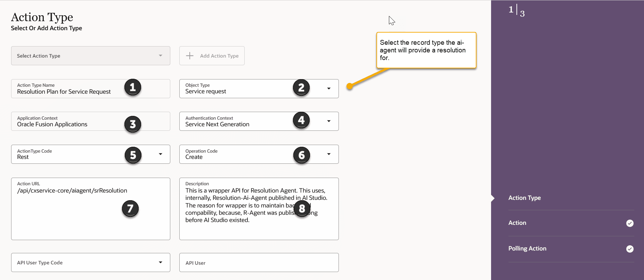Open the Select Action Type dropdown
This screenshot has width=644, height=280.
pos(90,56)
